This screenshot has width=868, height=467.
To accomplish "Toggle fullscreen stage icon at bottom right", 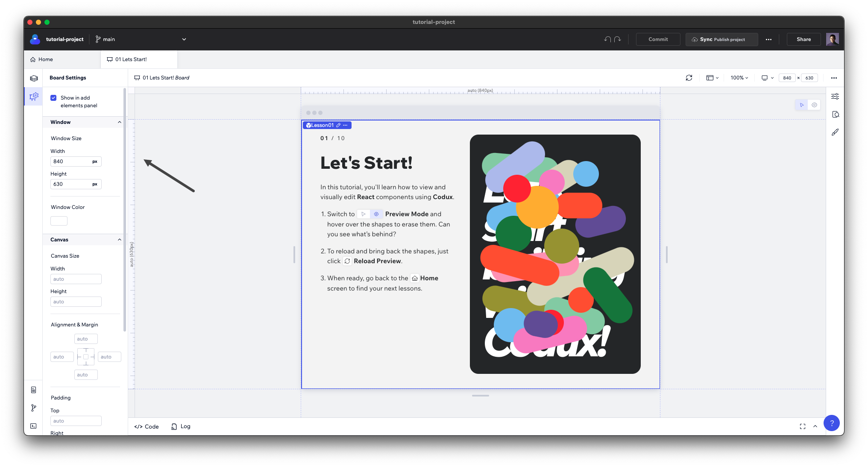I will (x=803, y=426).
